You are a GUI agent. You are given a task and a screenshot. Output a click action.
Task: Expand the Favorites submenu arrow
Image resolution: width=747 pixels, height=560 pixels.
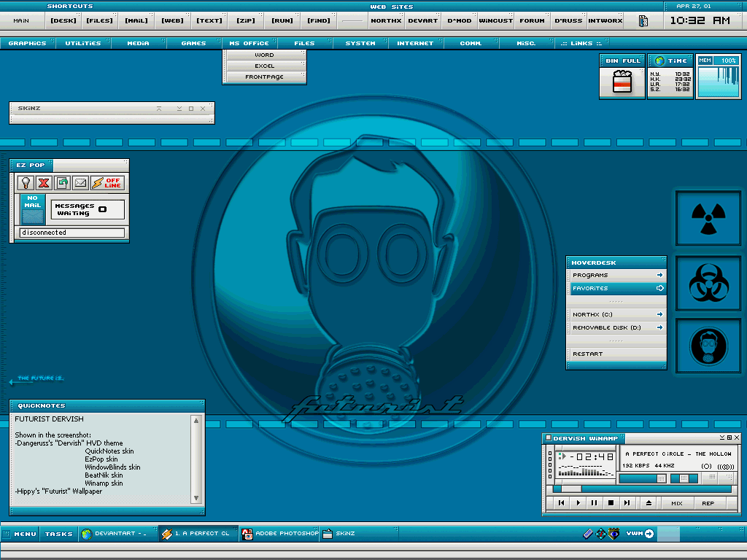659,288
